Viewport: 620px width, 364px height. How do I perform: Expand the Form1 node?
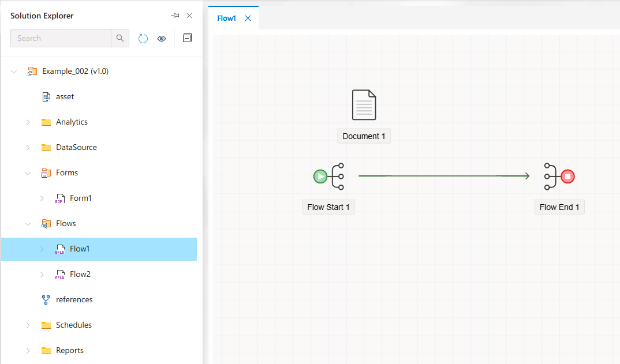click(x=42, y=198)
